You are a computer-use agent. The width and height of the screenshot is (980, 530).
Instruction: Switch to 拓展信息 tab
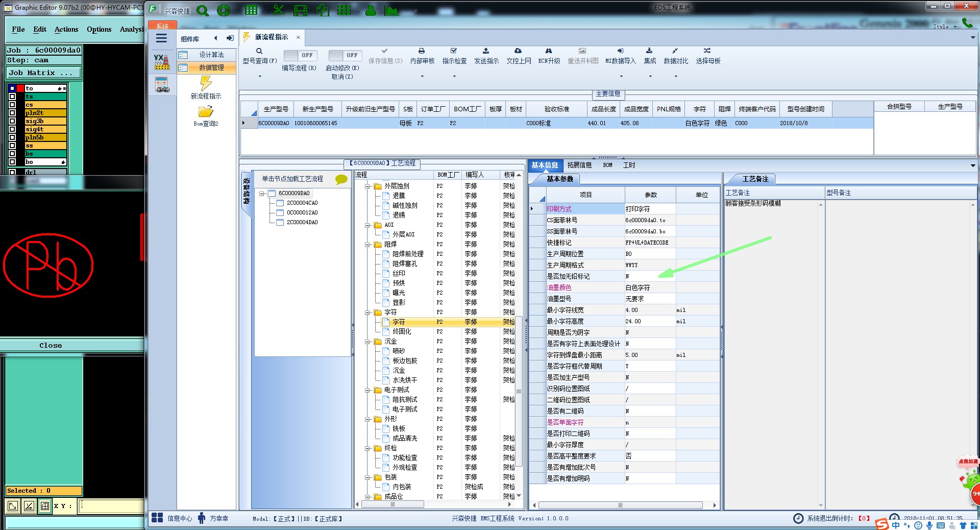(x=579, y=165)
